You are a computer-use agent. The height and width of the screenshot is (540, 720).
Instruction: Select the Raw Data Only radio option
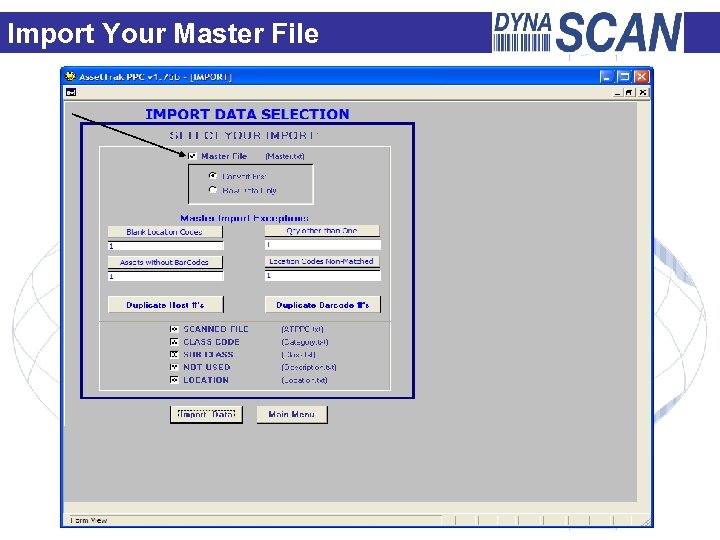pyautogui.click(x=213, y=190)
